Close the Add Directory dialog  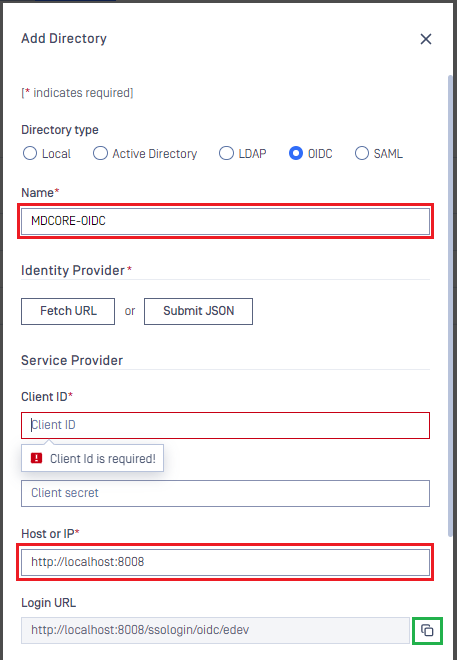pos(426,39)
